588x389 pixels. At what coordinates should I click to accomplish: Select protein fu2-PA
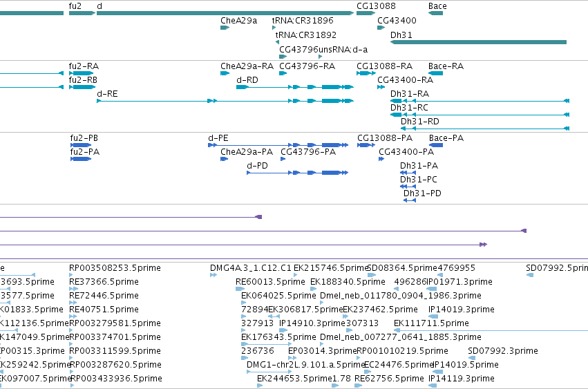coord(85,152)
